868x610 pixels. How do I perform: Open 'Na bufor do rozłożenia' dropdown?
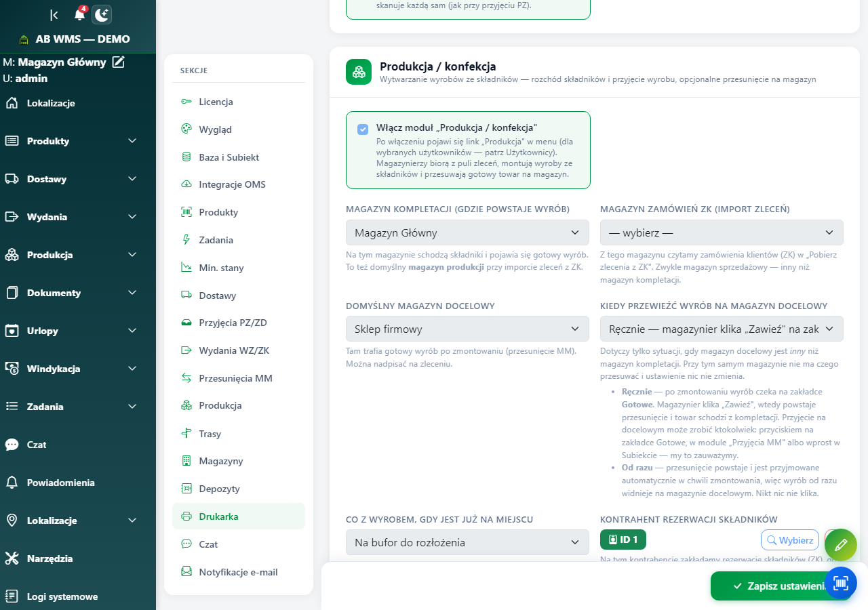click(467, 542)
